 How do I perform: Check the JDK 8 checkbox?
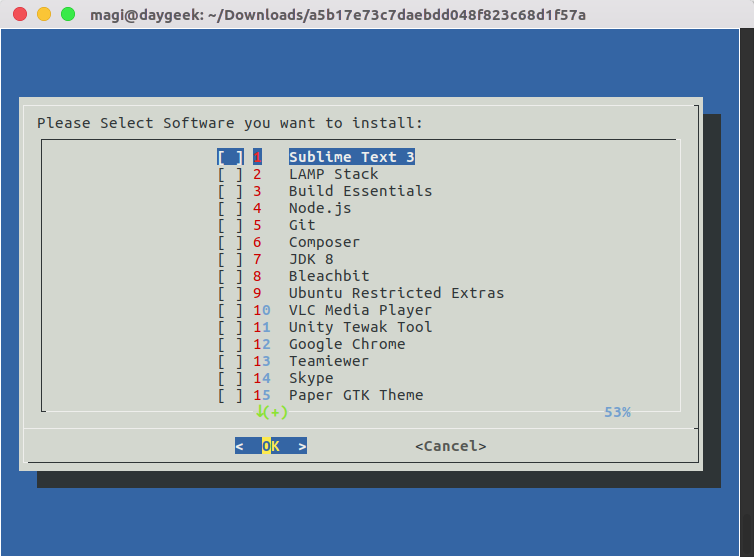[x=230, y=259]
